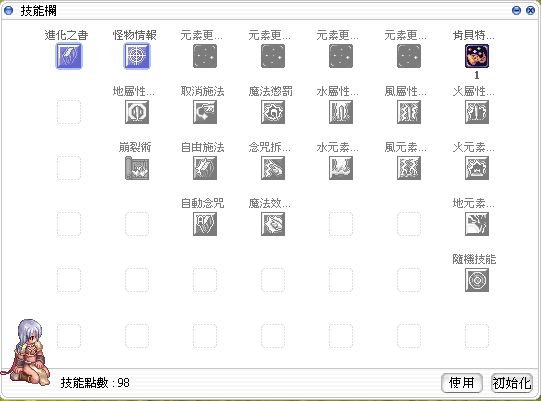Image resolution: width=541 pixels, height=401 pixels.
Task: Choose the 崩裂術 scroll icon
Action: pyautogui.click(x=137, y=168)
